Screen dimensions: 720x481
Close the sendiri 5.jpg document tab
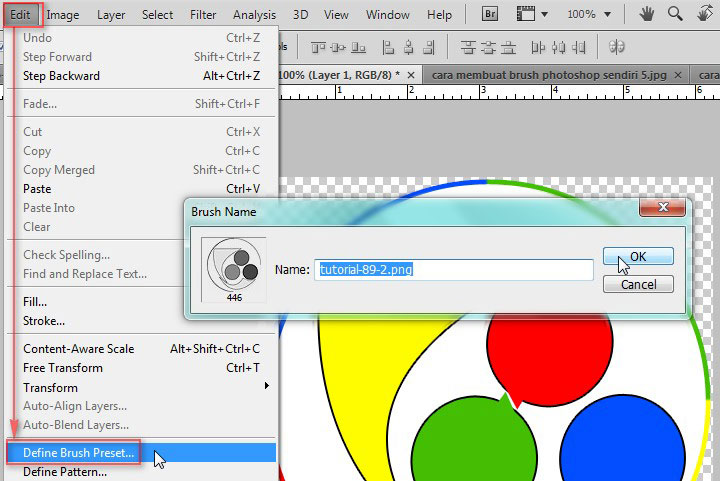click(x=678, y=75)
